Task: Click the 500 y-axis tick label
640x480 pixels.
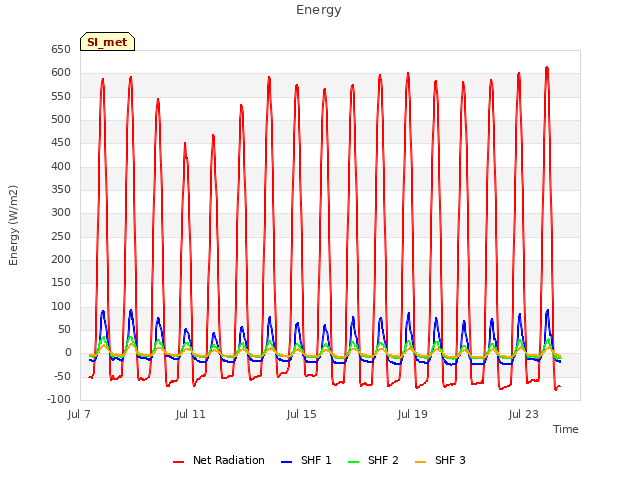Action: [61, 120]
